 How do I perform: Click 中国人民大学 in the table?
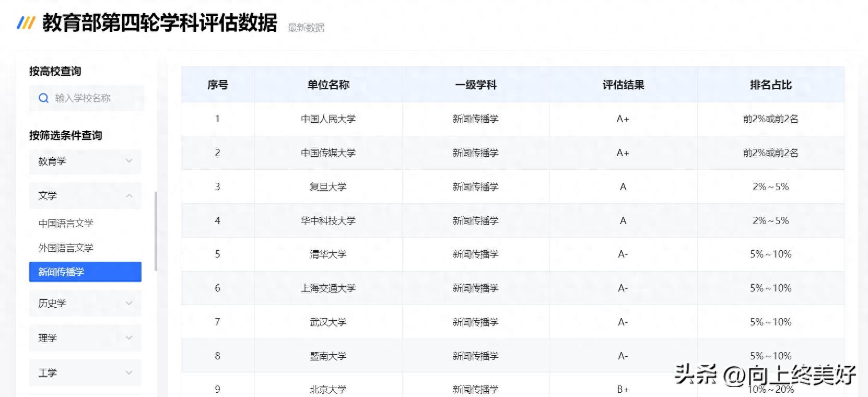click(328, 119)
